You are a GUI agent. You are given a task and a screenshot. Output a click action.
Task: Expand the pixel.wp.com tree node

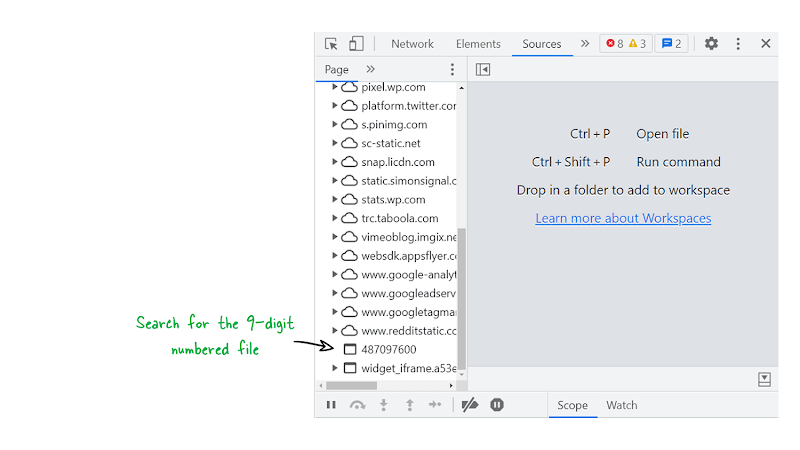pyautogui.click(x=335, y=87)
